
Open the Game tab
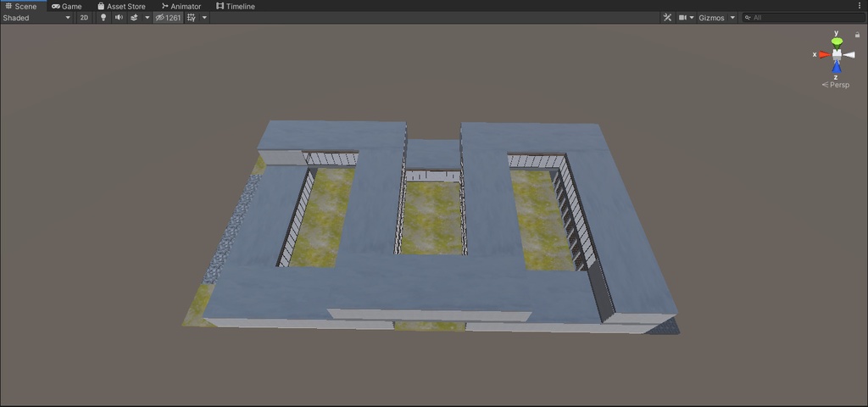66,6
